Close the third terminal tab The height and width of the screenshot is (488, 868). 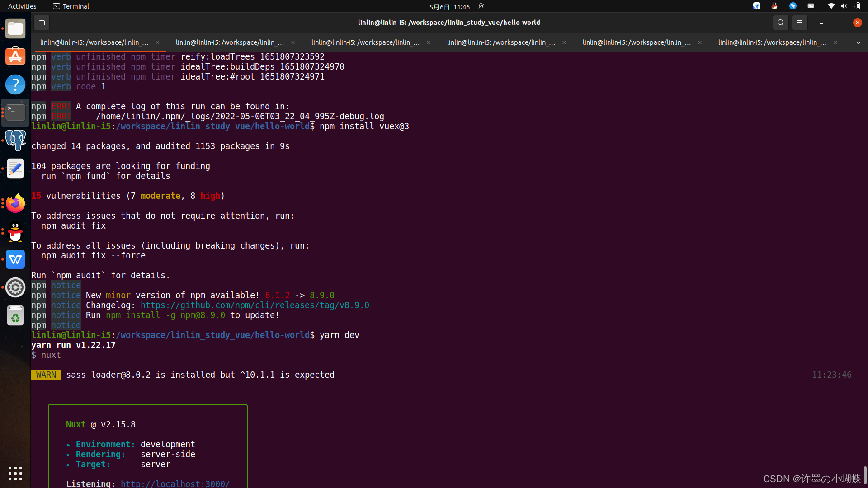(x=429, y=42)
